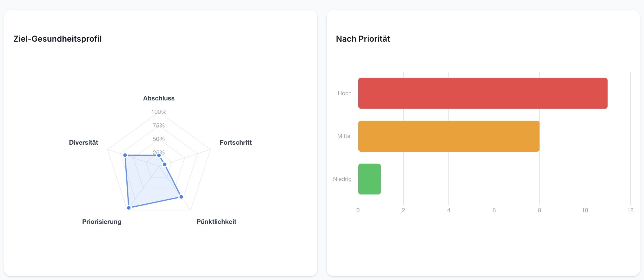
Task: Click the Mittel category label
Action: tap(344, 136)
